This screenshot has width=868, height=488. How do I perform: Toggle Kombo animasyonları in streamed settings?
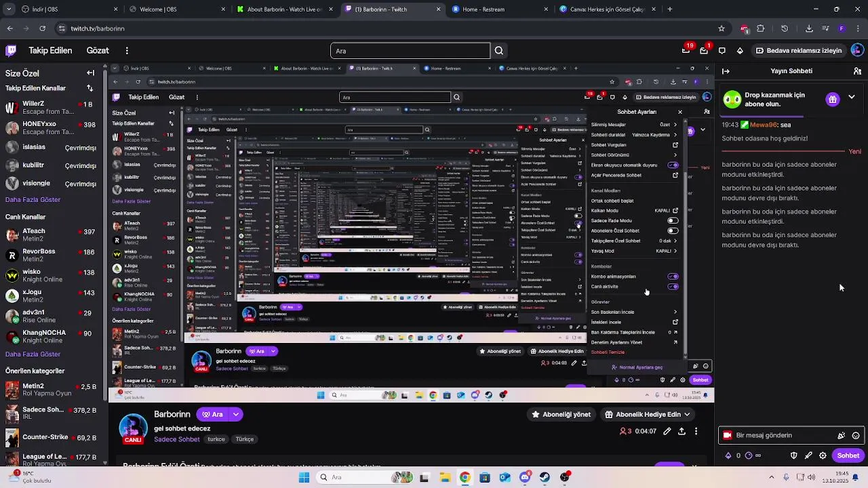[x=673, y=277]
